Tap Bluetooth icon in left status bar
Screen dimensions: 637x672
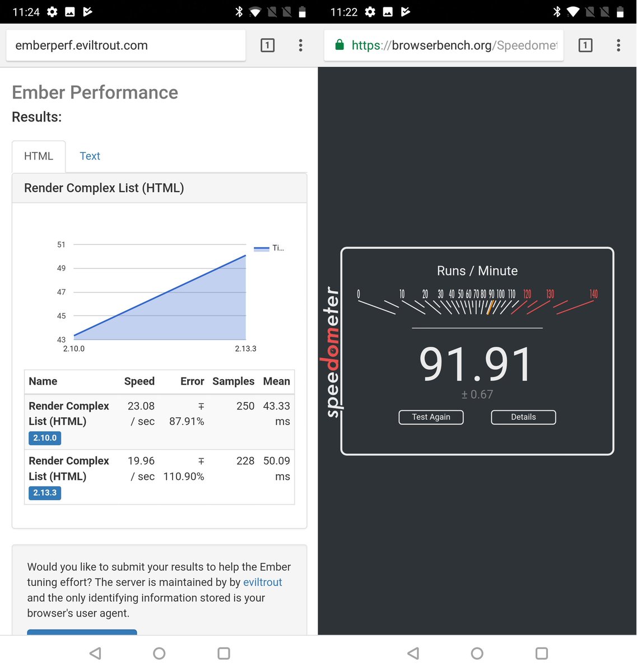coord(239,12)
